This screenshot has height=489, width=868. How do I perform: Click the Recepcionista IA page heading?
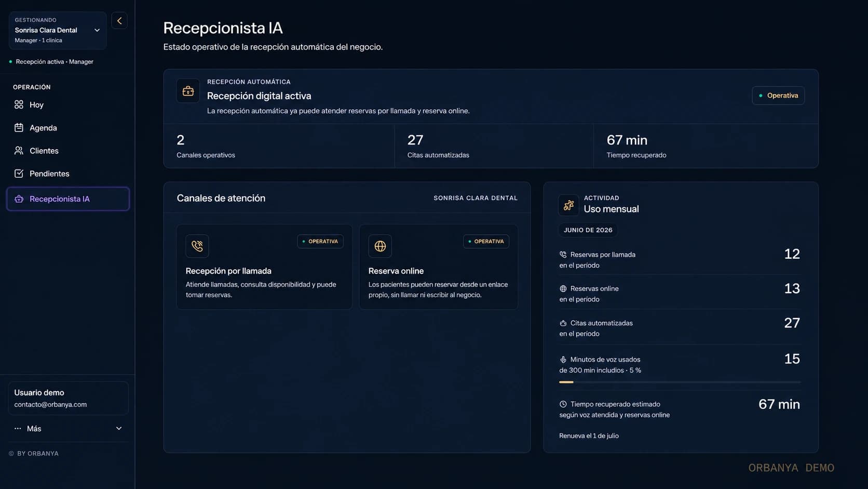click(223, 28)
